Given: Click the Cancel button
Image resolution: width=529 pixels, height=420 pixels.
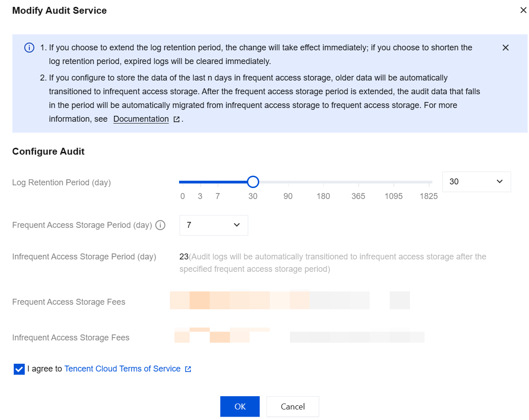Looking at the screenshot, I should pyautogui.click(x=293, y=407).
